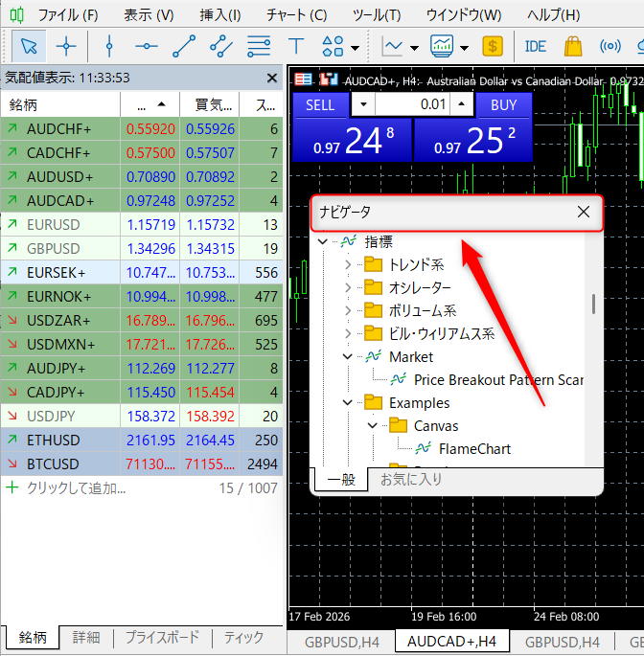
Task: Click the SELL button
Action: pos(320,105)
